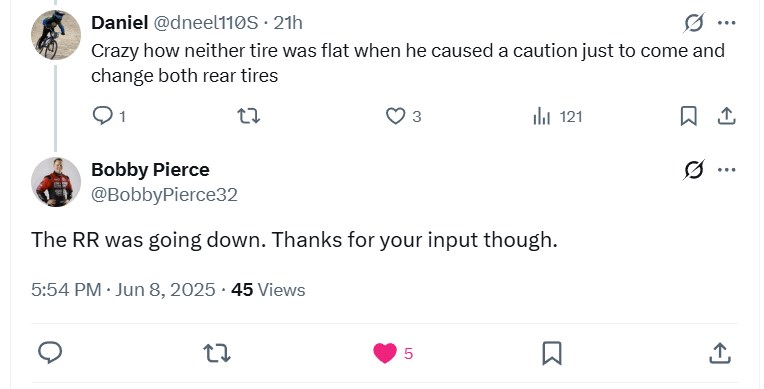Share Bobby Pierce's tweet

[x=720, y=353]
